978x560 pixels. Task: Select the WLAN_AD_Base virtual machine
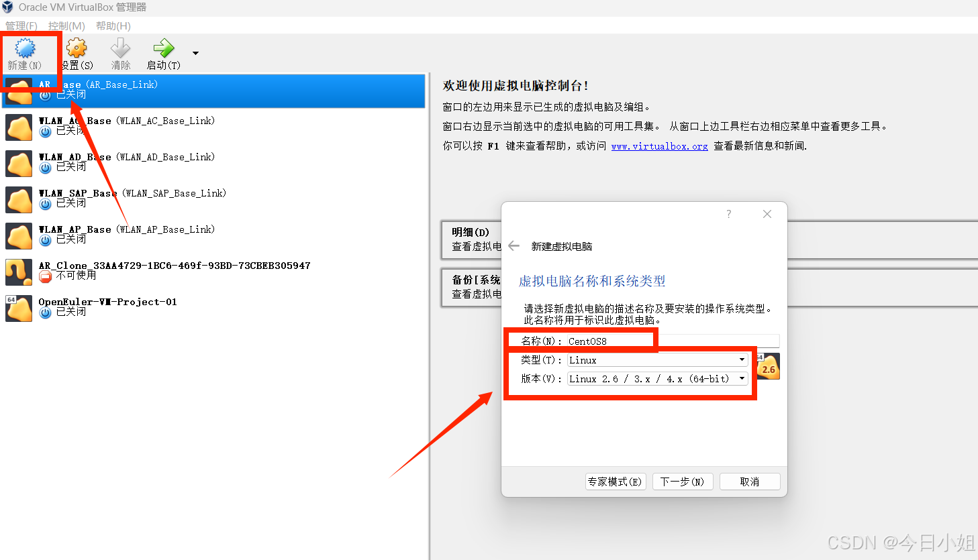[213, 163]
